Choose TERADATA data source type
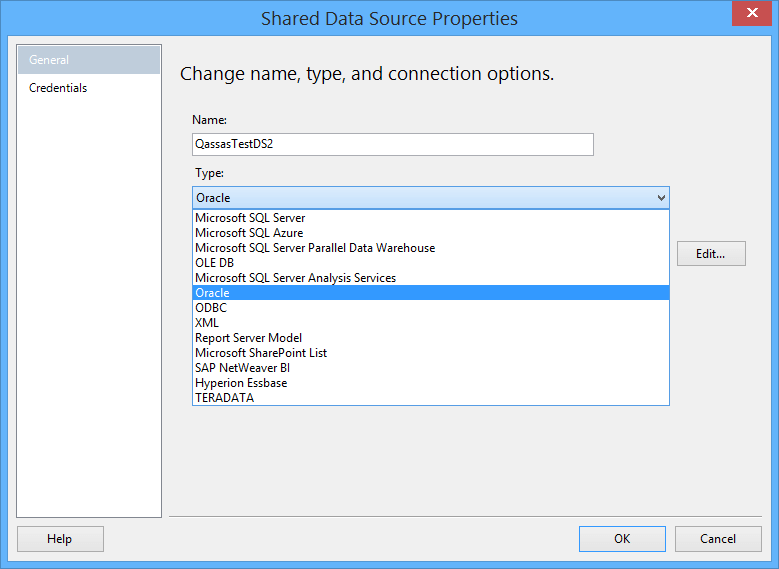 [225, 398]
